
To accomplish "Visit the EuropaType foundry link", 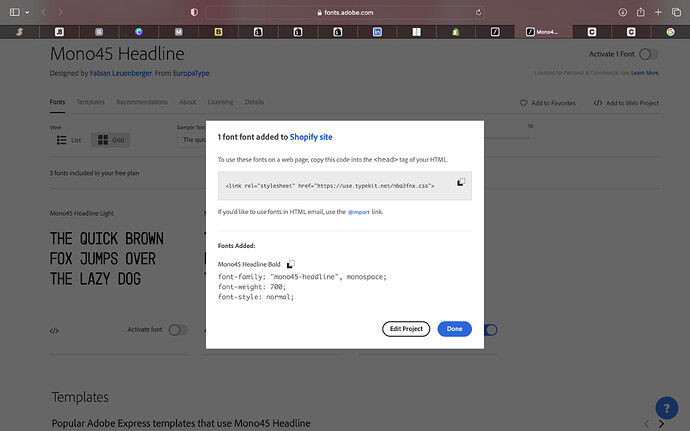I will pos(191,73).
